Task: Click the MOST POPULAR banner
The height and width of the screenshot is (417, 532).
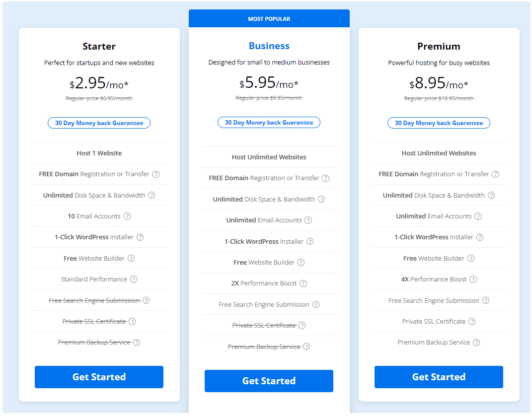Action: coord(269,19)
